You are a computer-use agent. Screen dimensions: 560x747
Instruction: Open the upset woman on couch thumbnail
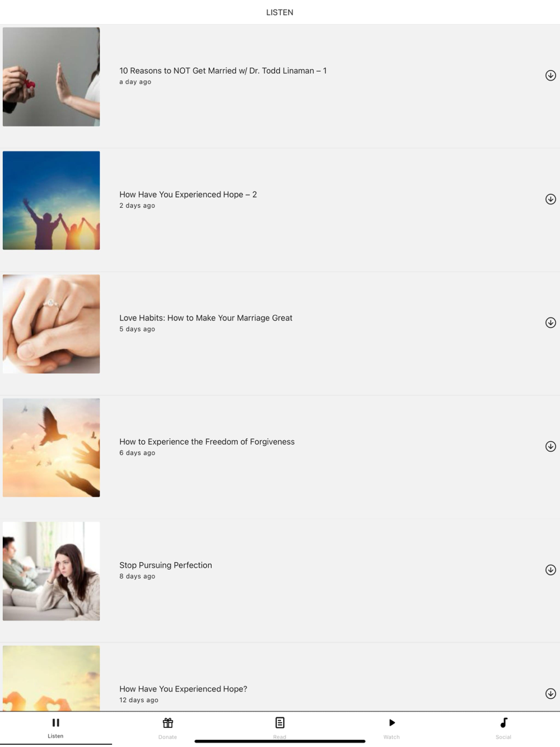click(52, 571)
